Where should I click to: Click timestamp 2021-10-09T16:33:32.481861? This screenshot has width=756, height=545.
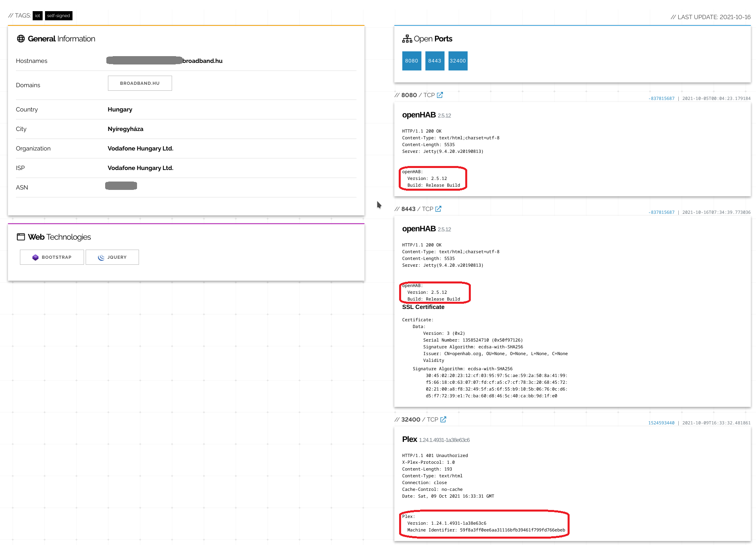click(x=716, y=423)
